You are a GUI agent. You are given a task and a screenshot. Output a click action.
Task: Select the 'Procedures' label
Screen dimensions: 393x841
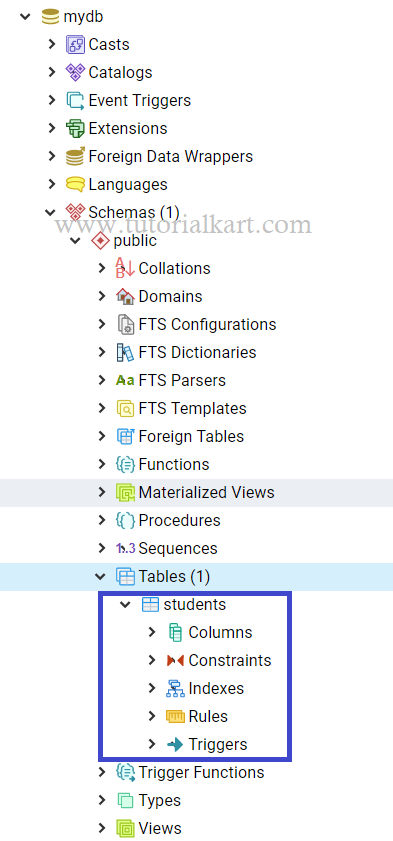coord(179,520)
